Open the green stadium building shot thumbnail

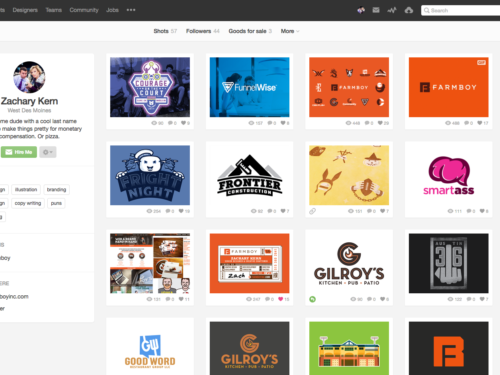pos(349,348)
